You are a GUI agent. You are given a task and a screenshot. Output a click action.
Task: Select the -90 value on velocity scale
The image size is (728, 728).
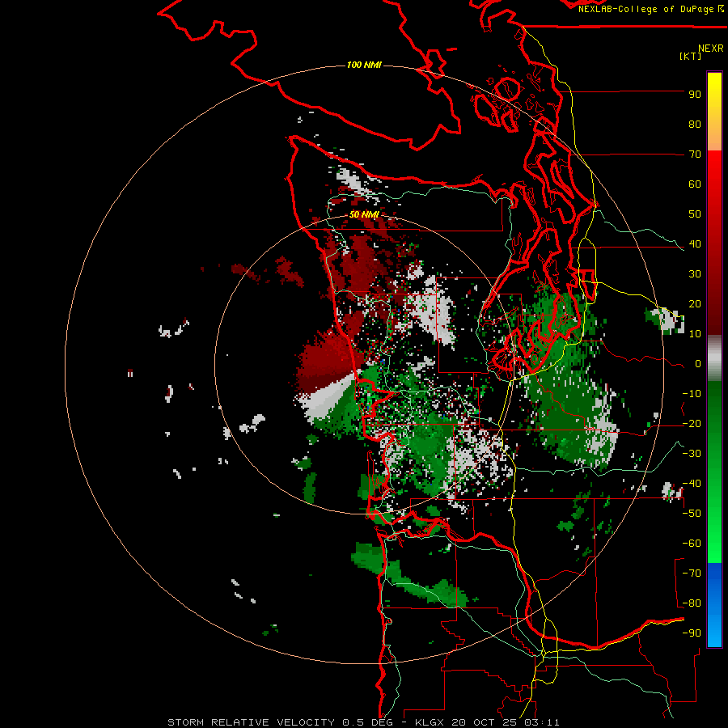coord(692,633)
